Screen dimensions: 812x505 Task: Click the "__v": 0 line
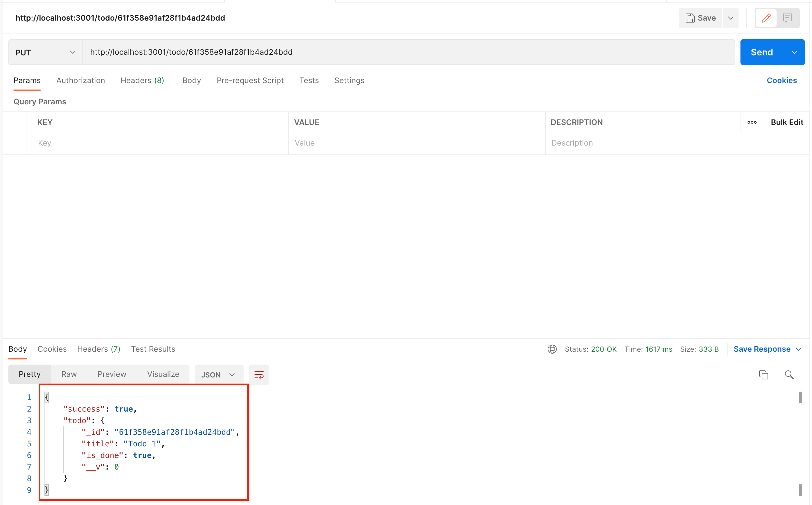click(x=100, y=467)
